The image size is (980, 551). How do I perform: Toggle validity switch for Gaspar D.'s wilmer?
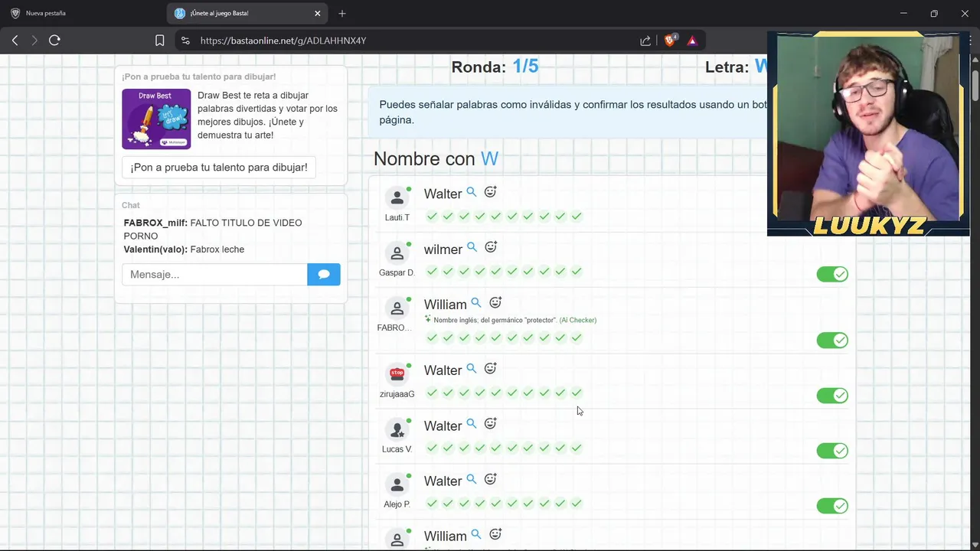point(832,274)
